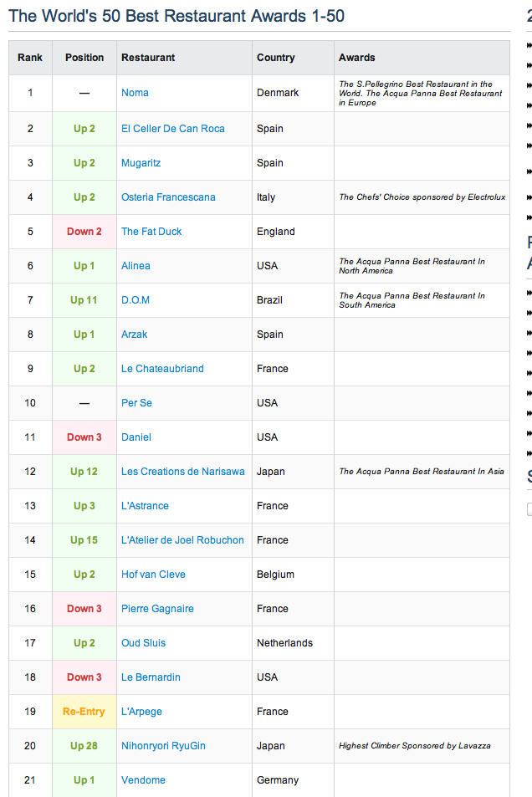Click the Position column header

tap(84, 58)
